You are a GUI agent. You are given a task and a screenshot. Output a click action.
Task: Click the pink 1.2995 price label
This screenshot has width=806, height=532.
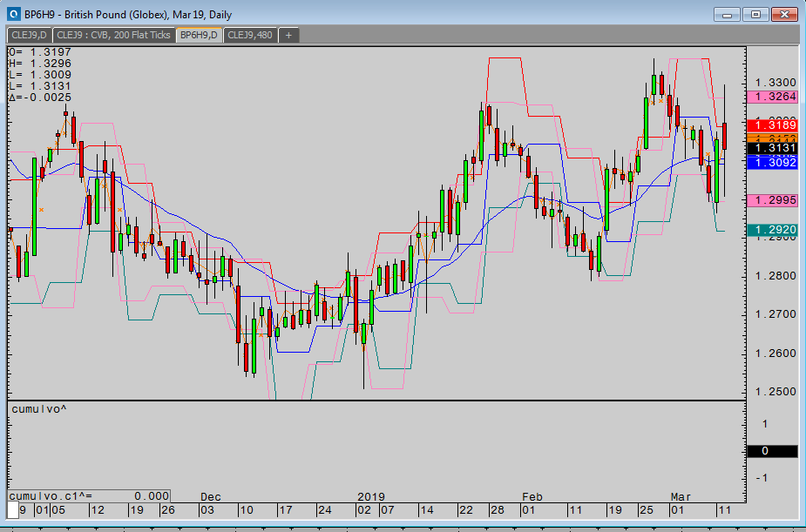pyautogui.click(x=772, y=200)
